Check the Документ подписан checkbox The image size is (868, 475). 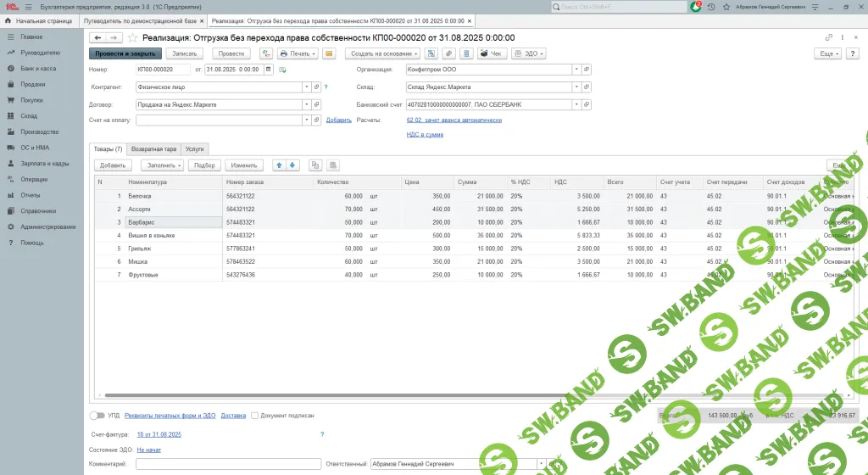(x=255, y=416)
